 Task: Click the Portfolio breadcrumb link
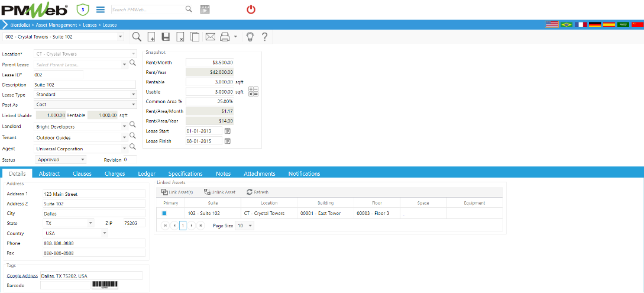[x=20, y=25]
